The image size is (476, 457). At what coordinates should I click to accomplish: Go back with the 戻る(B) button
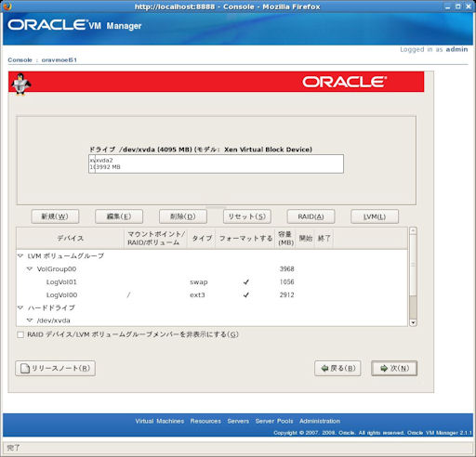click(x=337, y=368)
